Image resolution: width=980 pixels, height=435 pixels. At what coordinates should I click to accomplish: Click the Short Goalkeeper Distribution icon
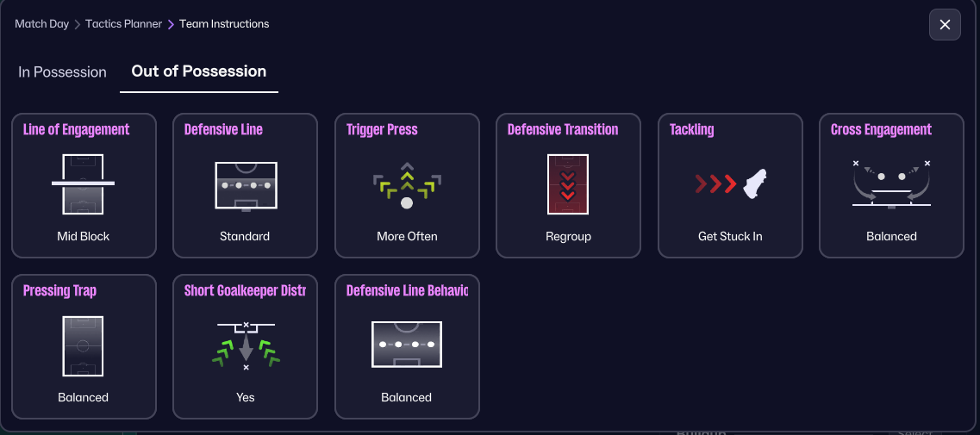(x=246, y=345)
